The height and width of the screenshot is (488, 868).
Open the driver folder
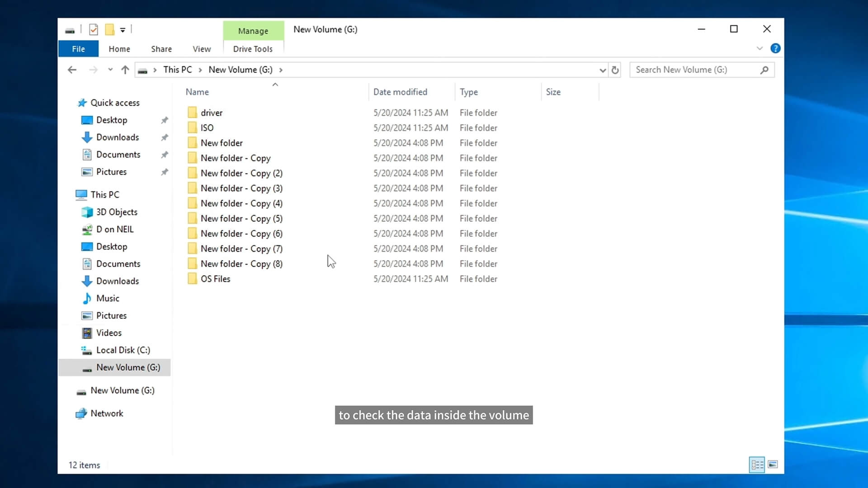tap(211, 113)
